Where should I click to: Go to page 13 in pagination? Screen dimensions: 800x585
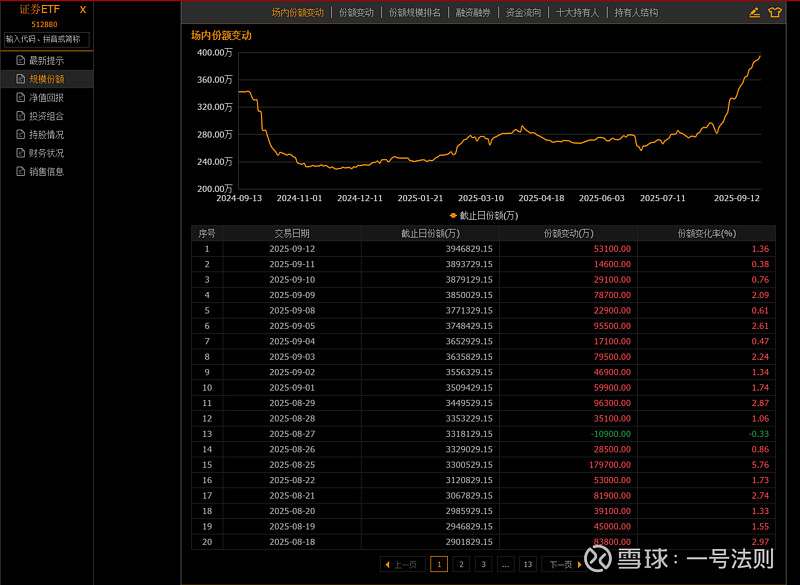pyautogui.click(x=528, y=564)
